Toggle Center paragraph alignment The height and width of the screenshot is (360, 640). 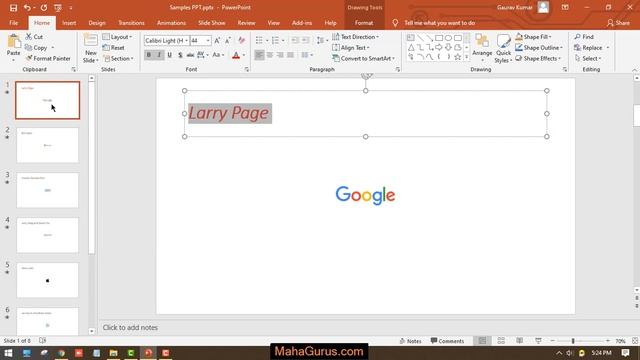270,55
